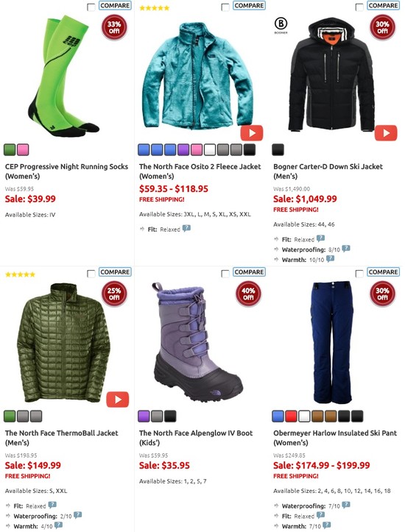The height and width of the screenshot is (532, 405).
Task: Select red swatch for Obermeyer Harlow Ski Pant
Action: coord(292,416)
